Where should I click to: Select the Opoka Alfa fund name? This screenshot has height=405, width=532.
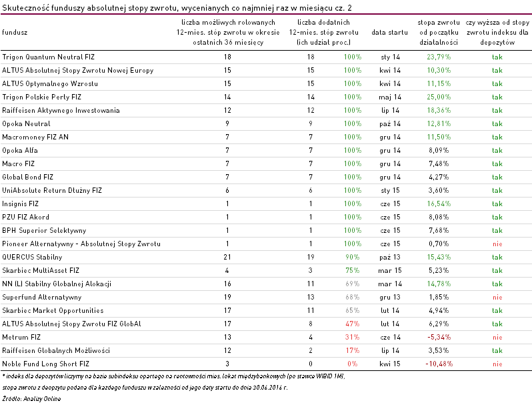20,150
